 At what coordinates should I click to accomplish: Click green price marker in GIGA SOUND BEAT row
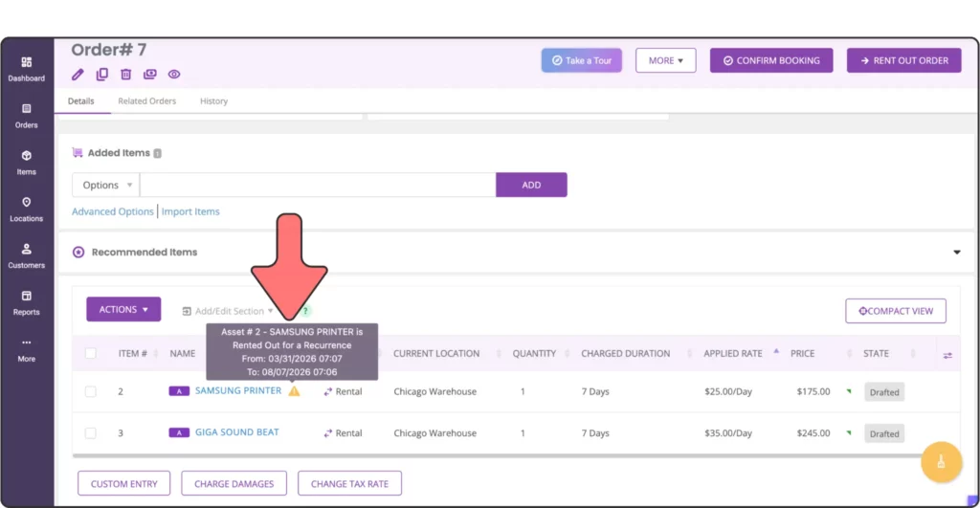click(849, 432)
